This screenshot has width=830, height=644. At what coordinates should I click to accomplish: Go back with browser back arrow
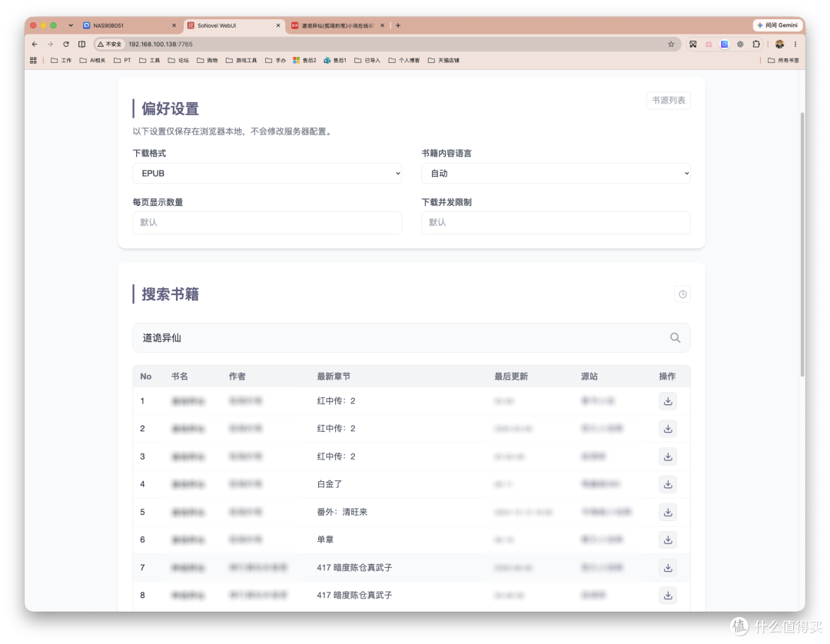[35, 45]
